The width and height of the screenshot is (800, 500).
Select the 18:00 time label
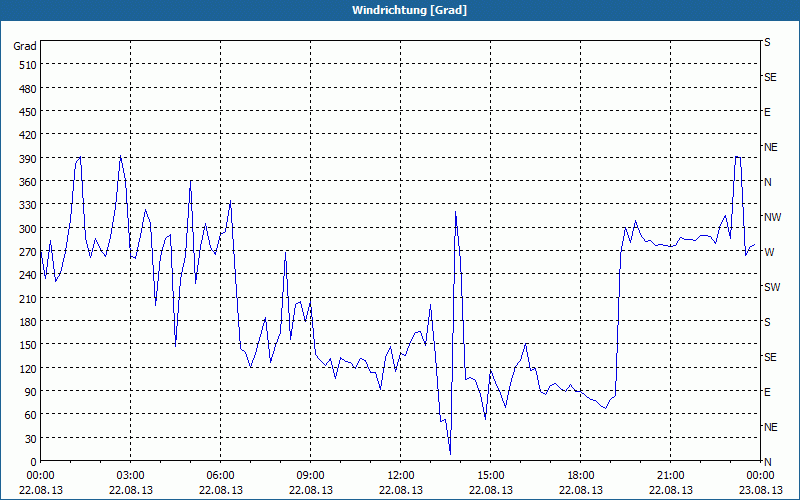(581, 476)
